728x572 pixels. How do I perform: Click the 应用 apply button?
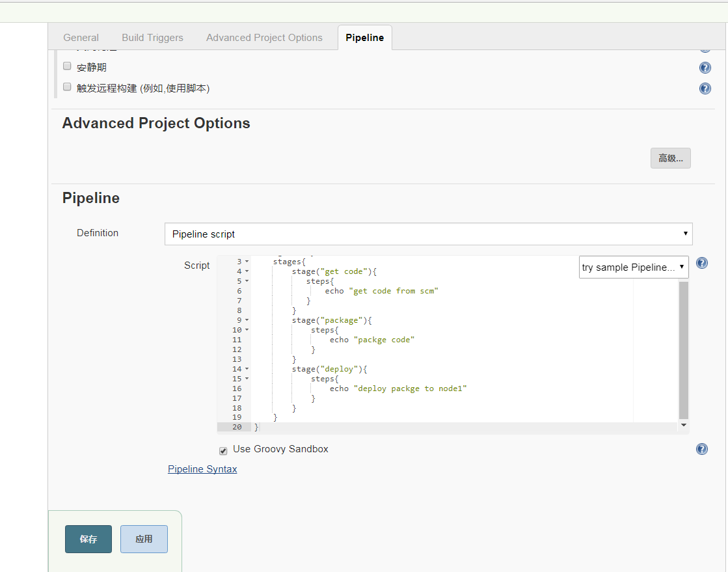[x=144, y=539]
